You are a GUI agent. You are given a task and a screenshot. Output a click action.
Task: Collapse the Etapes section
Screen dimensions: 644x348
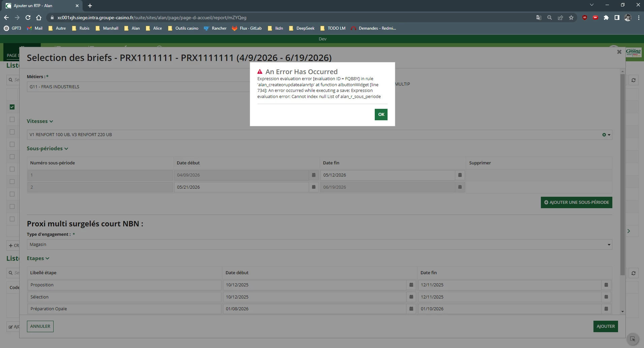[x=38, y=258]
